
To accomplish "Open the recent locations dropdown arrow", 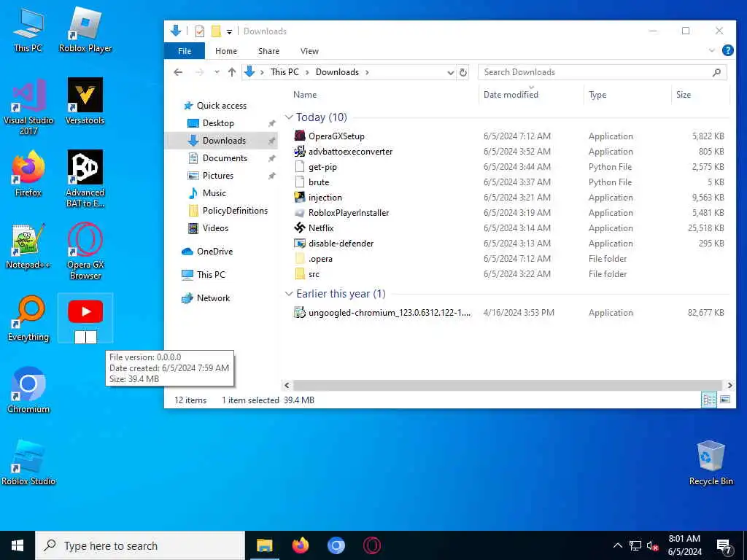I will coord(217,72).
